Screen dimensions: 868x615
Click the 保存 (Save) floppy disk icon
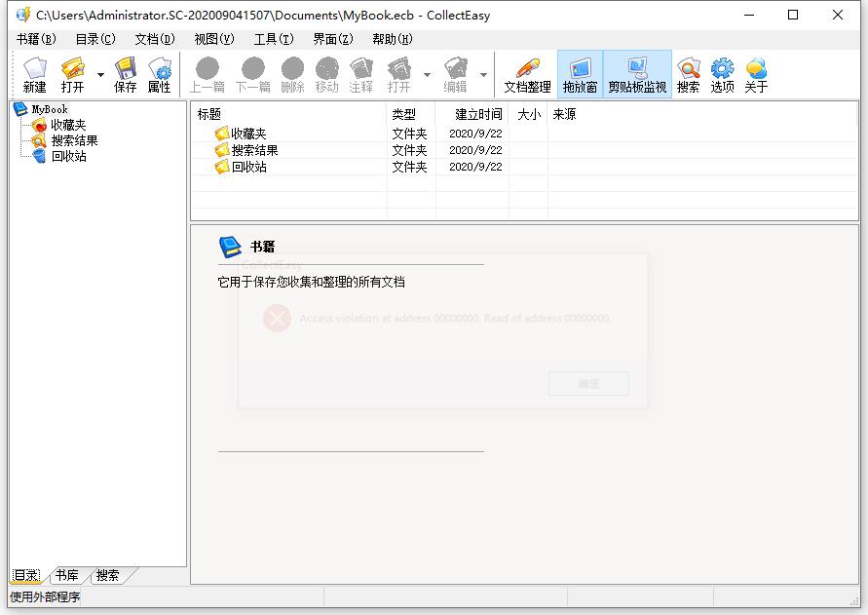[x=125, y=74]
